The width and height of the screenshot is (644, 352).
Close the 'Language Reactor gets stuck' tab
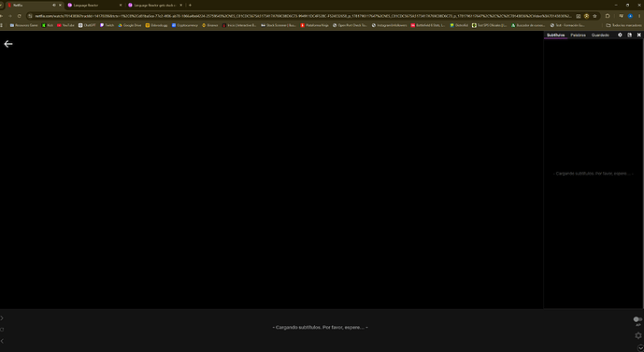(x=180, y=6)
